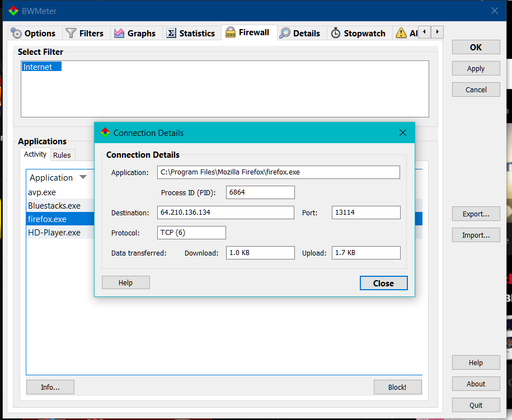The width and height of the screenshot is (512, 420).
Task: Click the Filters funnel icon
Action: [71, 33]
